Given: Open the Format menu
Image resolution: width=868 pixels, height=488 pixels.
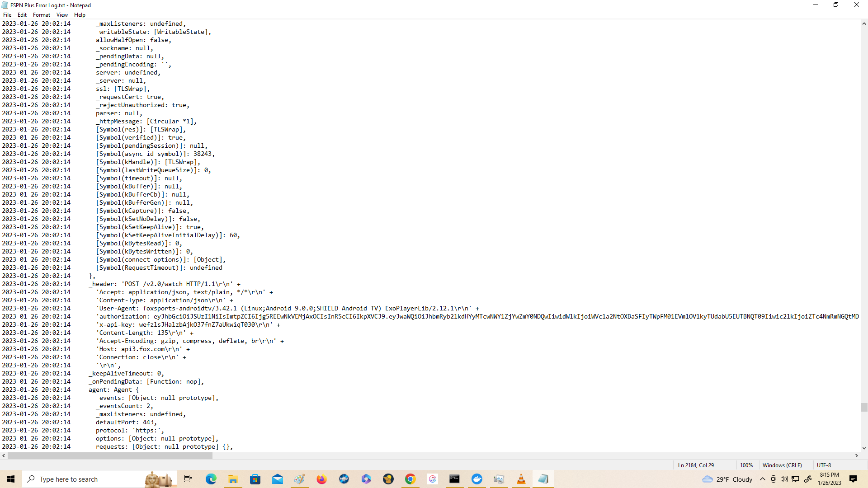Looking at the screenshot, I should tap(41, 15).
